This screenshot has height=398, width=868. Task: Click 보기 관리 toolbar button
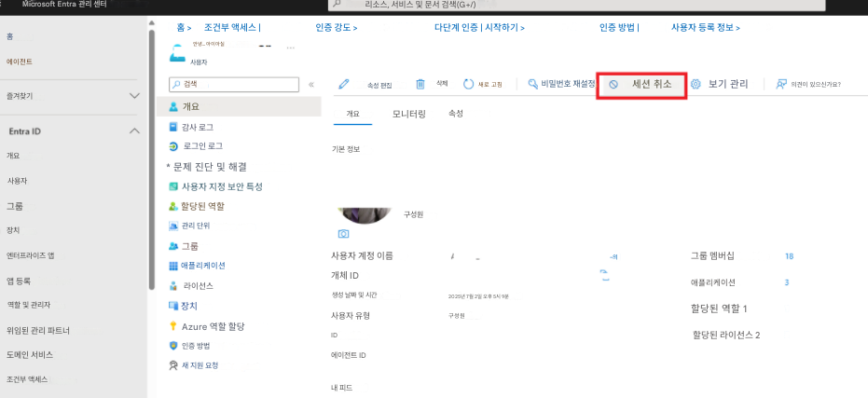pos(719,84)
